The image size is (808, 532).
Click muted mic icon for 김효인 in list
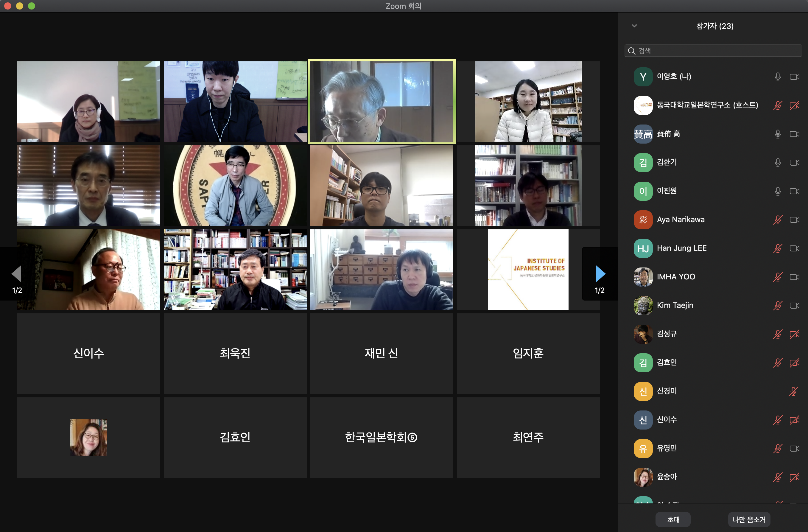(x=778, y=363)
